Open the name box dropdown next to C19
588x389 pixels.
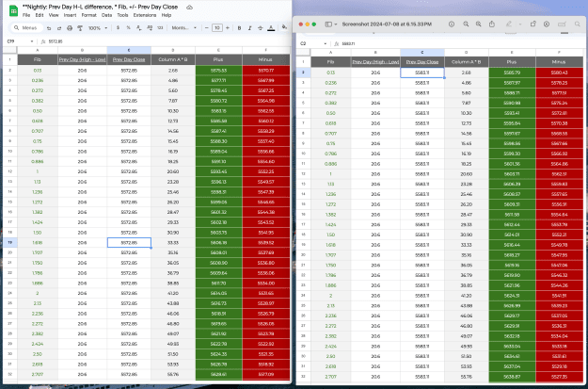32,41
